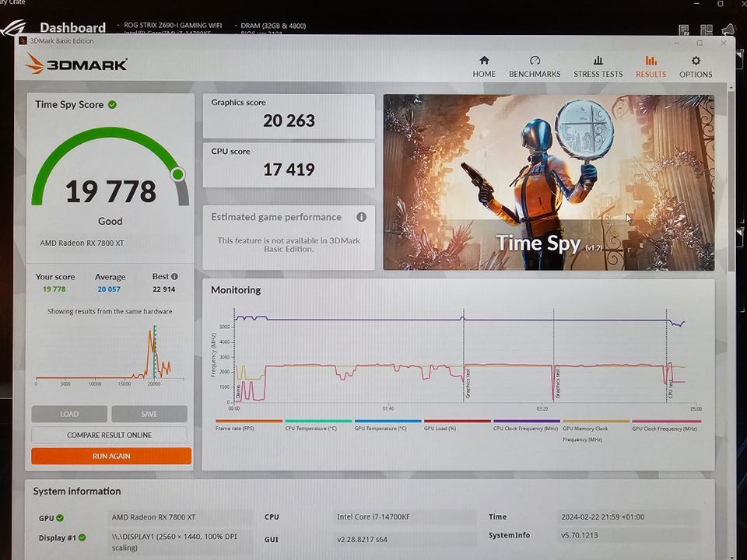This screenshot has height=560, width=747.
Task: Click the Best score 22 914
Action: pos(164,289)
